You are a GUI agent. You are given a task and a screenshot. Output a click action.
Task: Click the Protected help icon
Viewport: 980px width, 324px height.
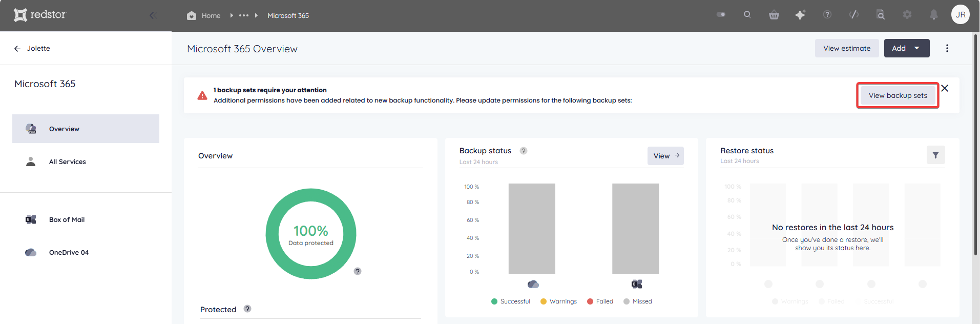coord(247,309)
